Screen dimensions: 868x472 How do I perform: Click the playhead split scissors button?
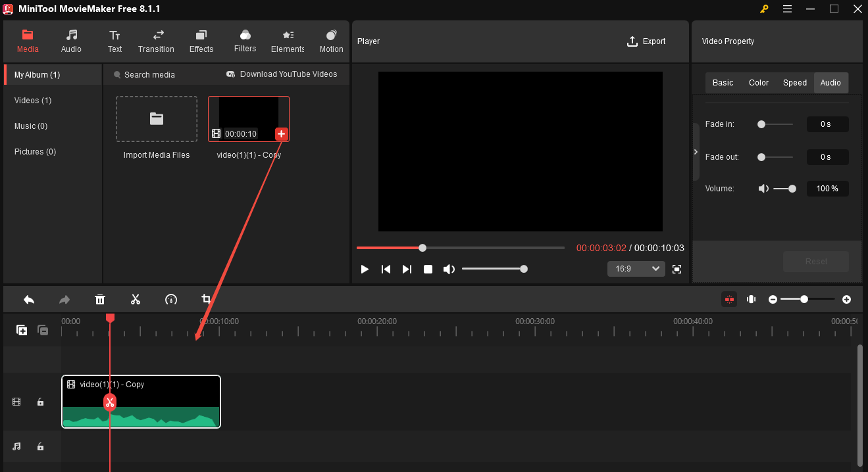pos(110,402)
